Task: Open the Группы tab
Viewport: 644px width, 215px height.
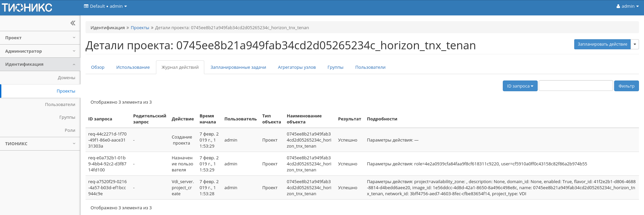Action: (x=335, y=67)
